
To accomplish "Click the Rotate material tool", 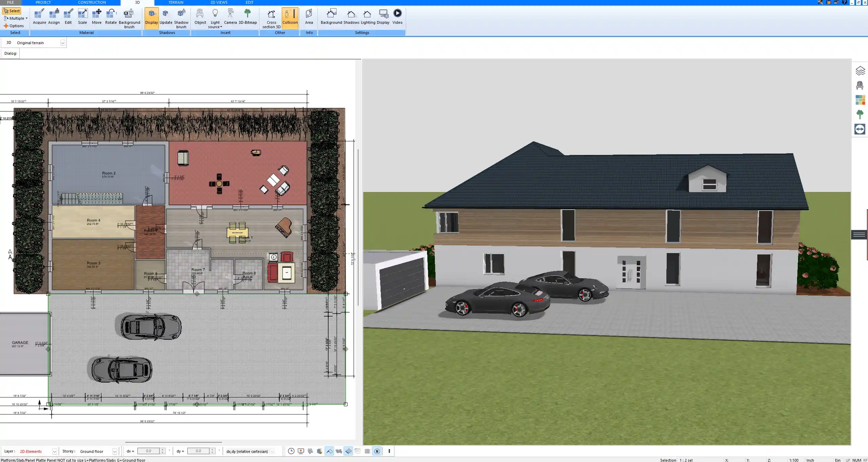I will point(111,17).
